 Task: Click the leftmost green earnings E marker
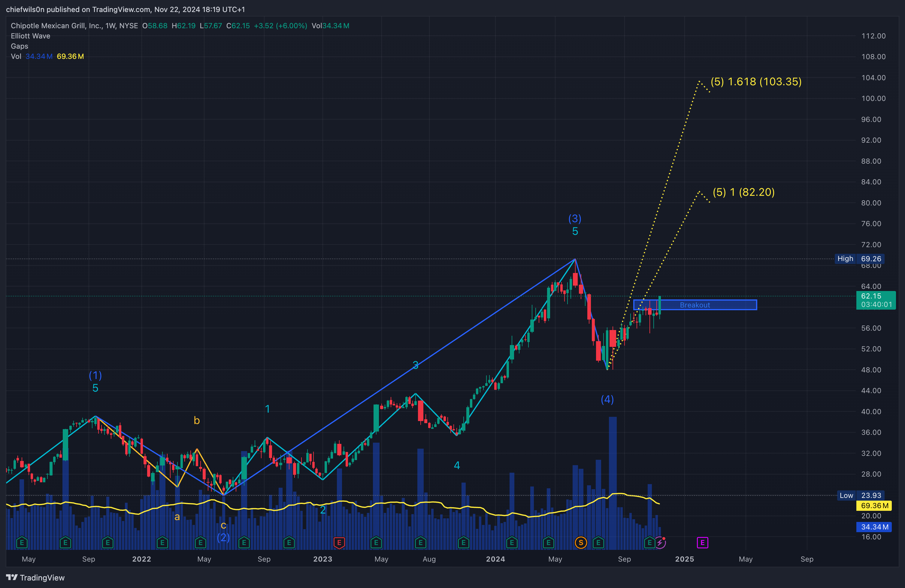click(22, 543)
